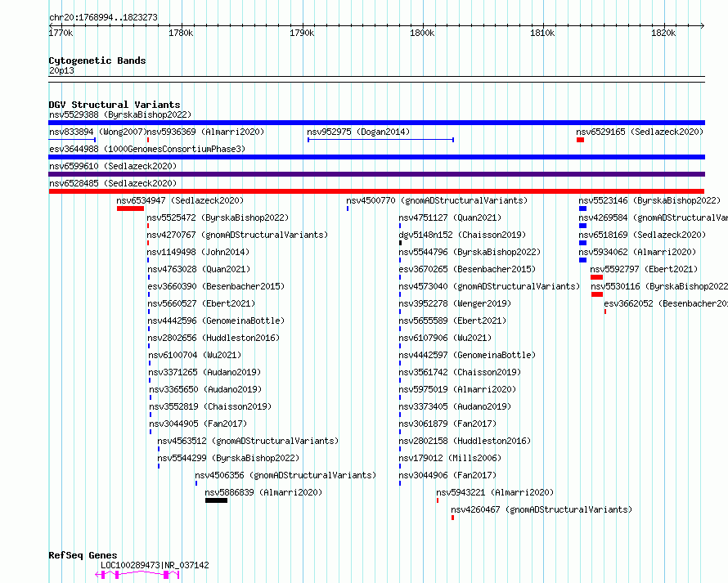Click nsv4500770 (gnomADStructuralVariants) label
The height and width of the screenshot is (583, 728).
437,200
